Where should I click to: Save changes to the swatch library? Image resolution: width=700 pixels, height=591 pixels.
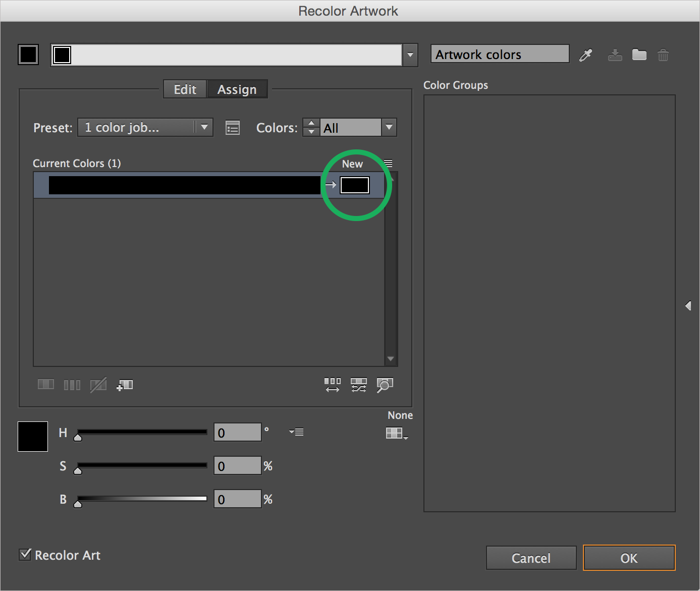point(615,55)
